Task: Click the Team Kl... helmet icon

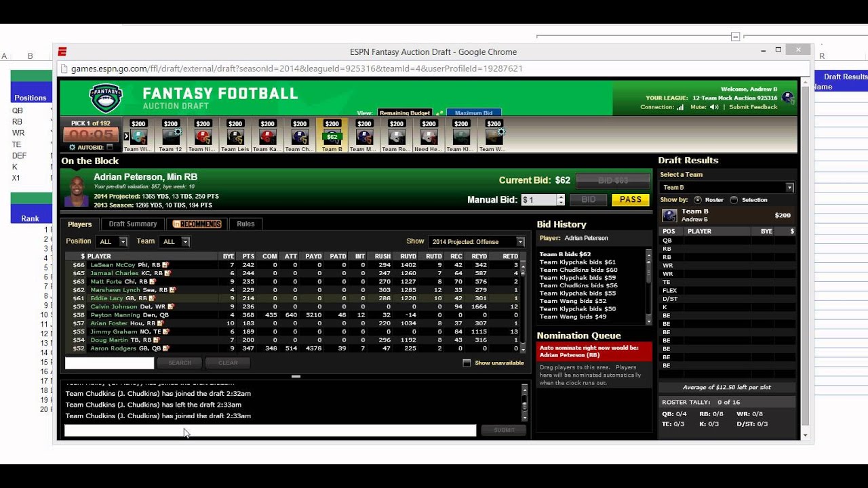Action: (x=461, y=136)
